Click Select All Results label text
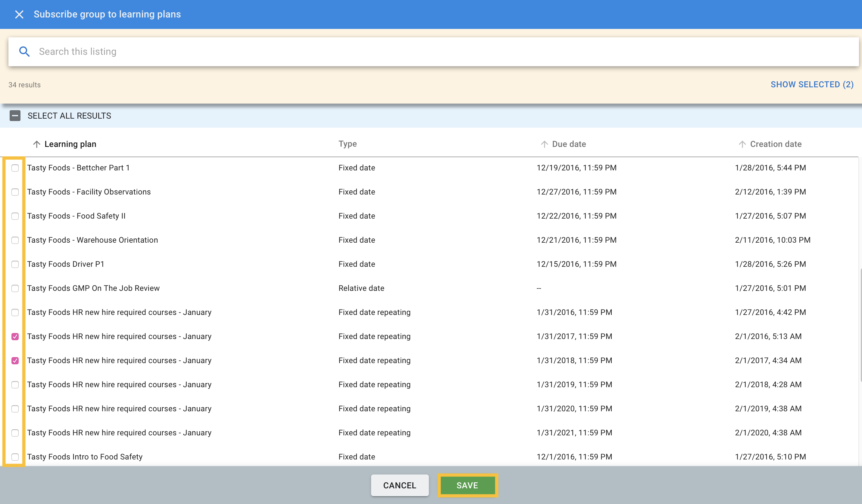Viewport: 862px width, 504px height. (70, 116)
